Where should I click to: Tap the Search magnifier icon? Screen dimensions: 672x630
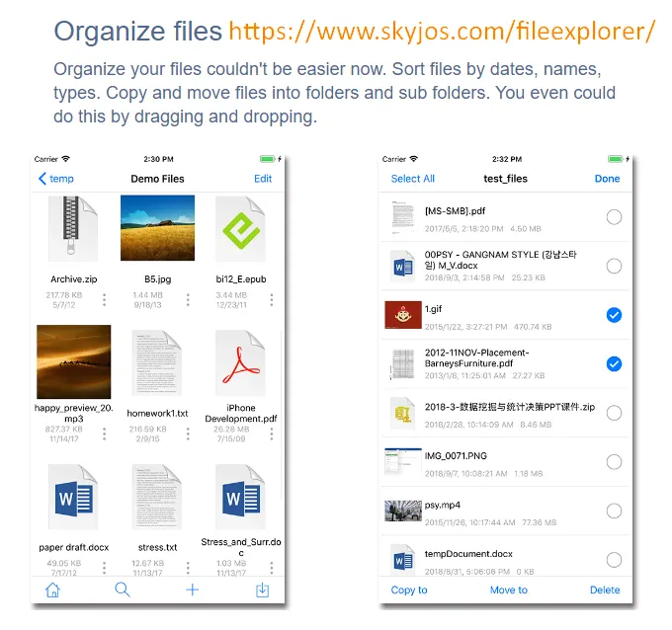tap(123, 590)
